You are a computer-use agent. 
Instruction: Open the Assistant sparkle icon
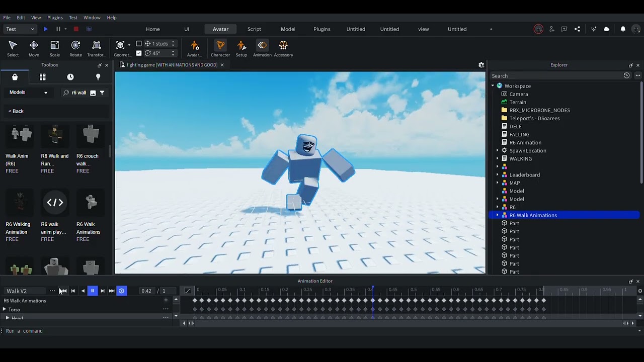tap(594, 29)
